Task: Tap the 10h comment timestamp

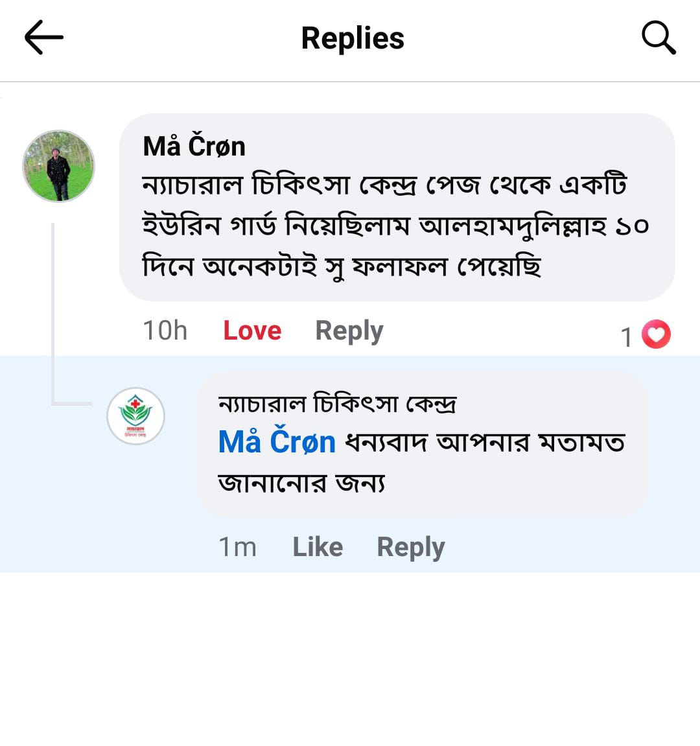Action: point(165,331)
